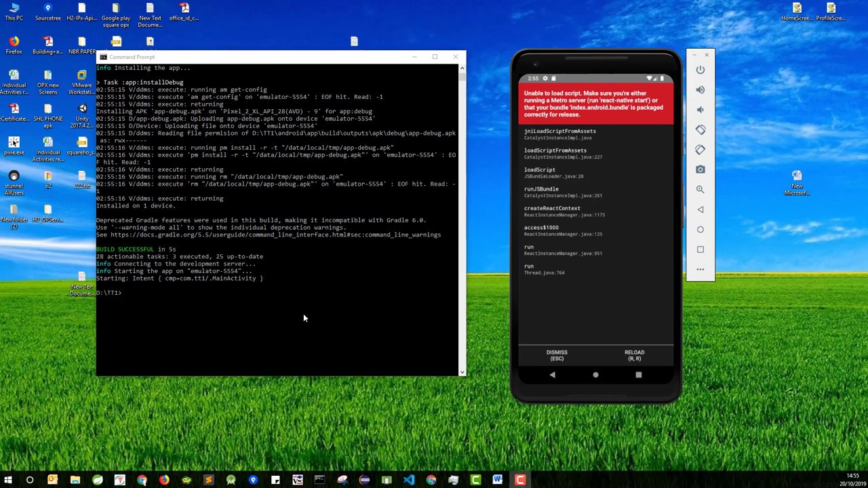Select This PC desktop icon
Image resolution: width=868 pixels, height=488 pixels.
[14, 12]
